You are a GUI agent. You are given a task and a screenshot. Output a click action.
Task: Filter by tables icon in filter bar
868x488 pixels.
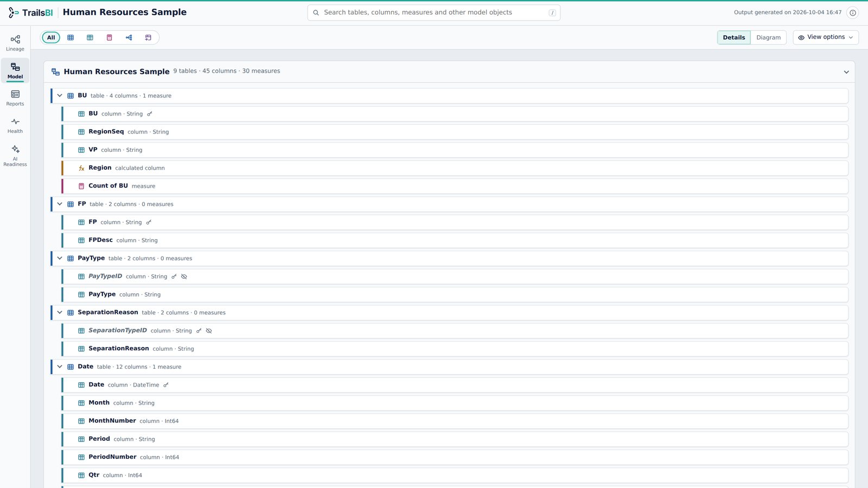[x=71, y=37]
